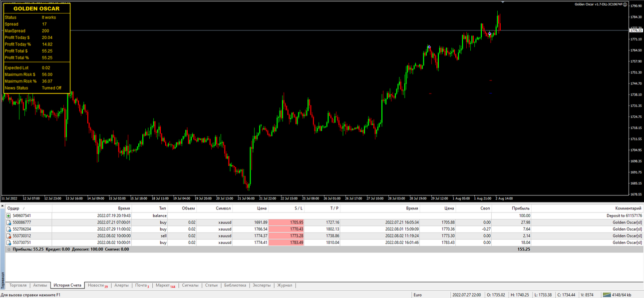The width and height of the screenshot is (644, 298).
Task: Click the L: 1733.38 status bar value
Action: (x=543, y=295)
